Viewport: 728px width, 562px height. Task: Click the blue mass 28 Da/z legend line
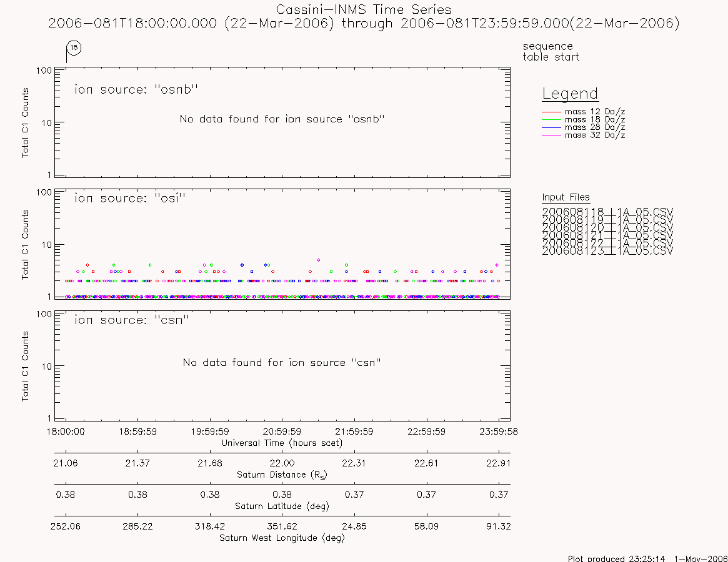click(x=552, y=127)
